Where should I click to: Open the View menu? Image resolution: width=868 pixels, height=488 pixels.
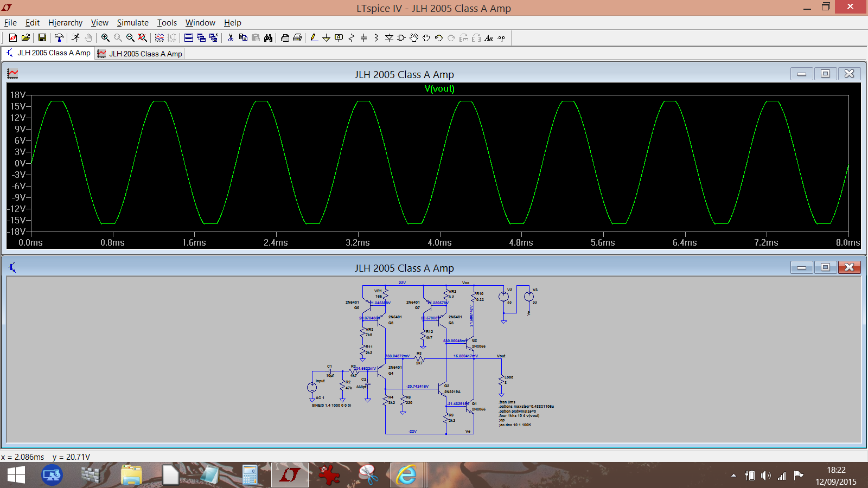click(99, 23)
